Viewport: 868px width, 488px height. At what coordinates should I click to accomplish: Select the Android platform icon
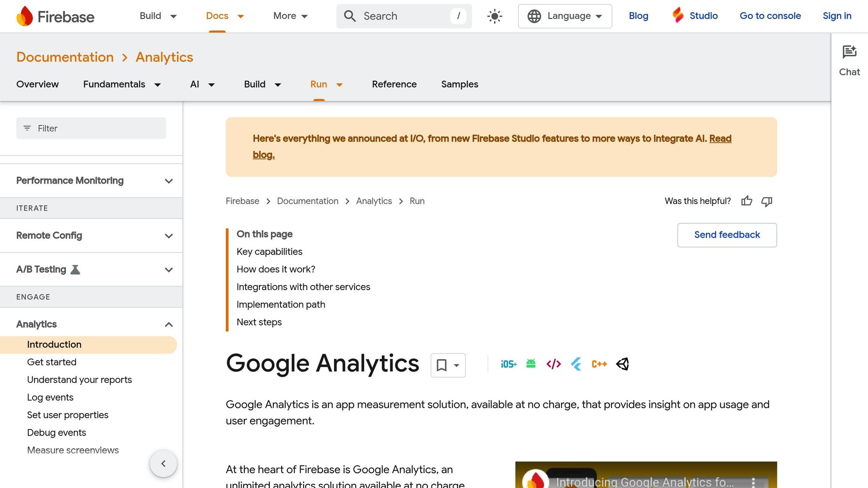(531, 363)
